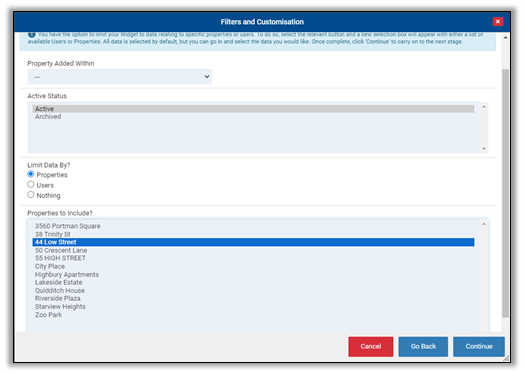Select the Users radio button
This screenshot has width=524, height=374.
tap(31, 184)
